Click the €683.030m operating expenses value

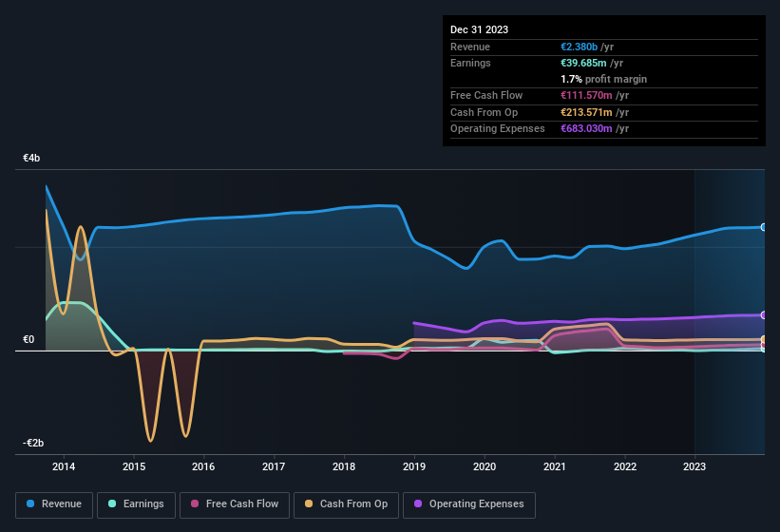(x=586, y=128)
